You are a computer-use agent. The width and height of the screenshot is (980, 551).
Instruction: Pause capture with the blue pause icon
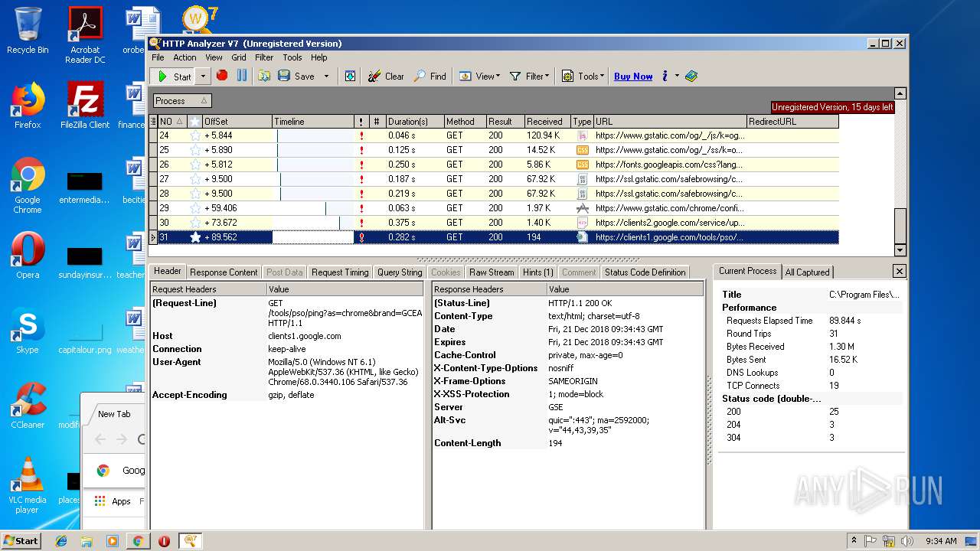(x=242, y=76)
